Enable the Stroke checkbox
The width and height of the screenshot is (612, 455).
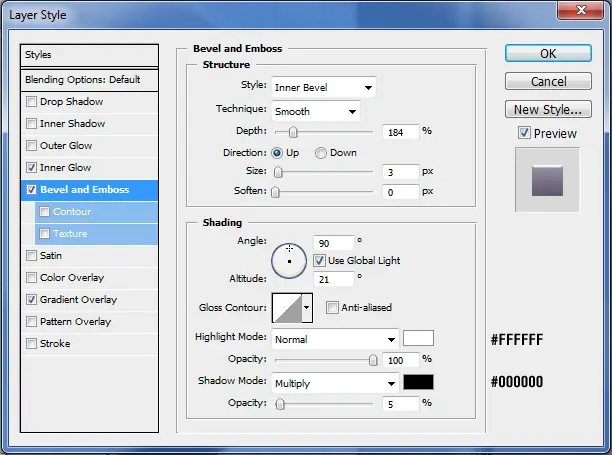pos(31,343)
